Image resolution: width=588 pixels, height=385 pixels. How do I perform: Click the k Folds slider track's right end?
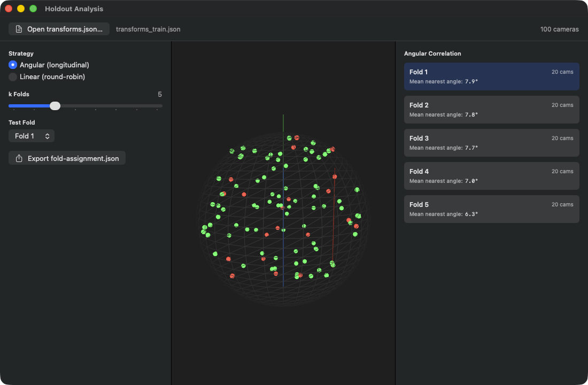(160, 106)
